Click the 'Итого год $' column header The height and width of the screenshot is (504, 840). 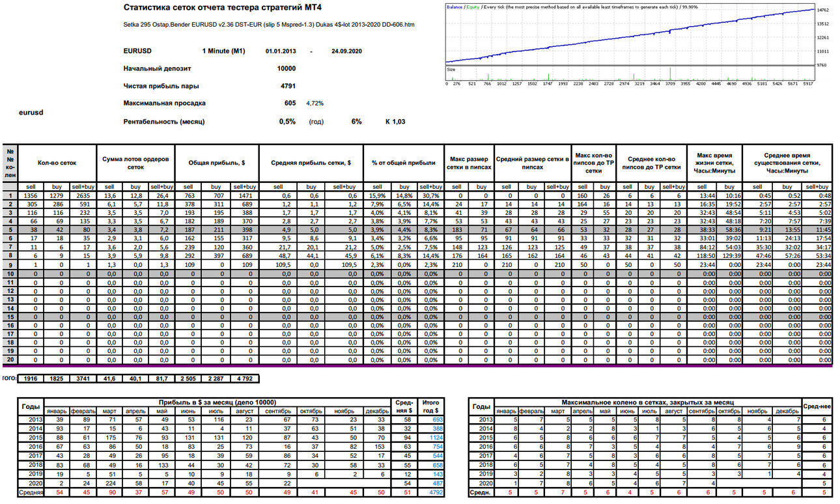point(430,406)
